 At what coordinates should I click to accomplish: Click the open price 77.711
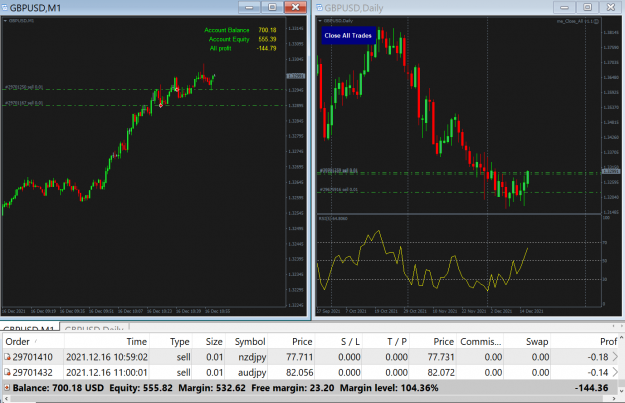(x=299, y=357)
